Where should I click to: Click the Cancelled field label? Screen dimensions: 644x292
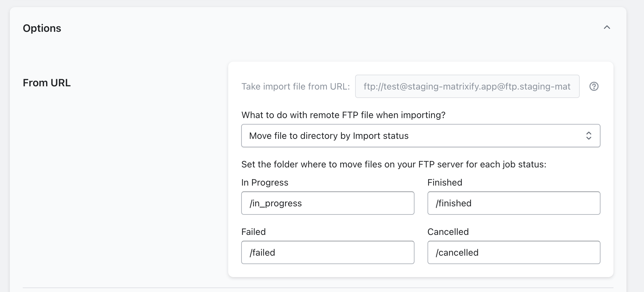click(448, 232)
